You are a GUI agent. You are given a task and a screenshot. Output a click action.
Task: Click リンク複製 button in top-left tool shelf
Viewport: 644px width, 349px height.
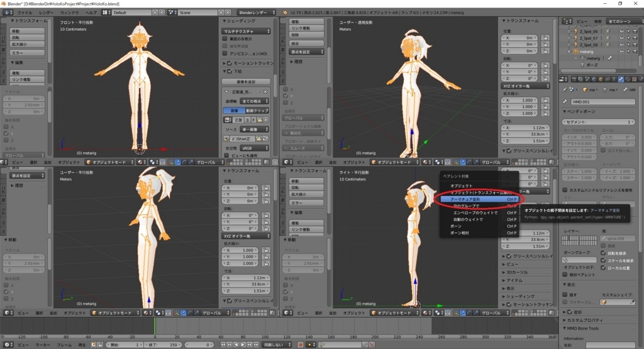(x=27, y=79)
